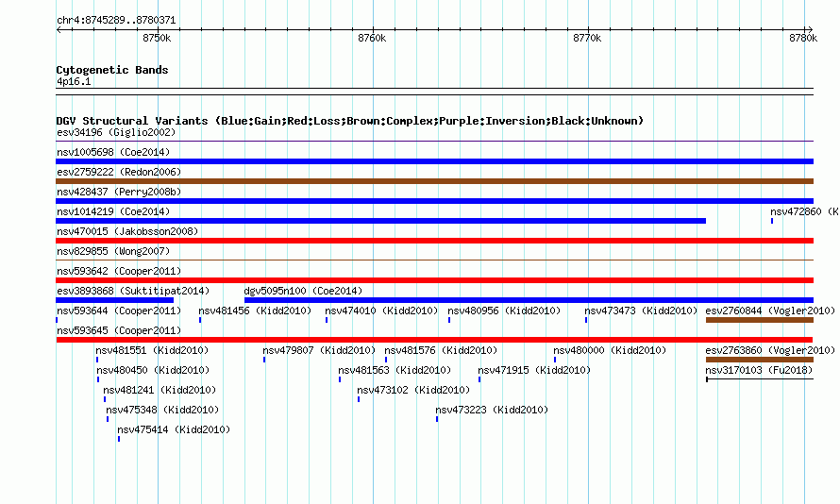The image size is (840, 504).
Task: Click brown bar under esv2760844
Action: (x=760, y=320)
